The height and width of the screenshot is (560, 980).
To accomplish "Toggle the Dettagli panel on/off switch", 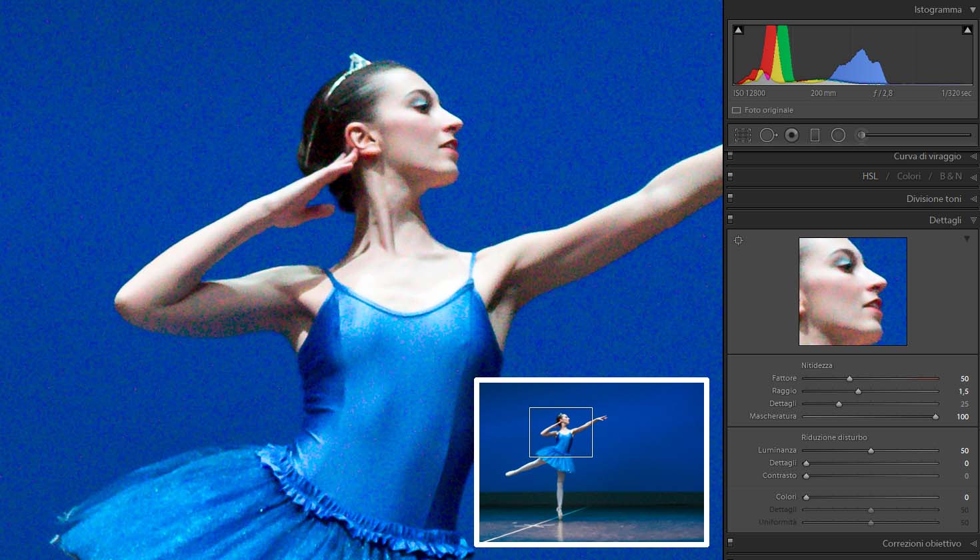I will click(731, 219).
